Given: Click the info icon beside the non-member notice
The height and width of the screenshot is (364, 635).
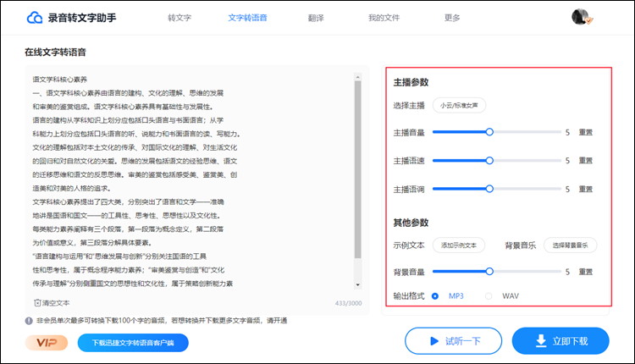Looking at the screenshot, I should pos(29,321).
